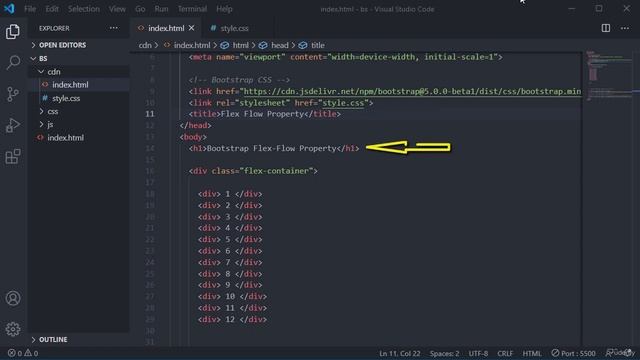Image resolution: width=640 pixels, height=360 pixels.
Task: Place cursor on the meta viewport line
Action: (x=345, y=57)
